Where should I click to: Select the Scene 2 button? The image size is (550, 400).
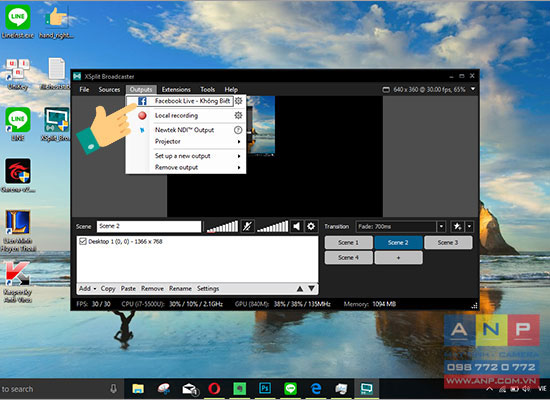398,242
